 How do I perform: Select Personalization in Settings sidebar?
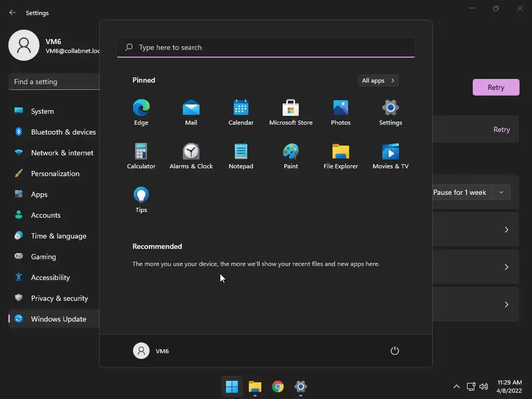tap(54, 174)
